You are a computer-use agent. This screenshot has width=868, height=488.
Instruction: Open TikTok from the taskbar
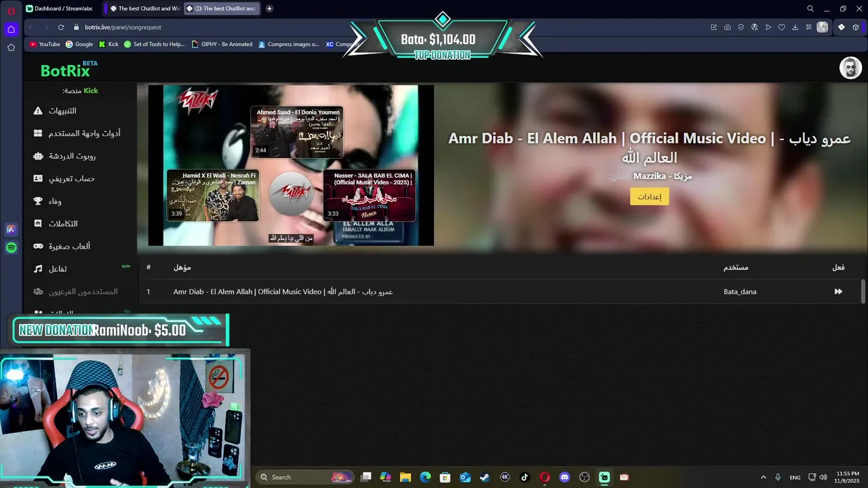[x=525, y=477]
